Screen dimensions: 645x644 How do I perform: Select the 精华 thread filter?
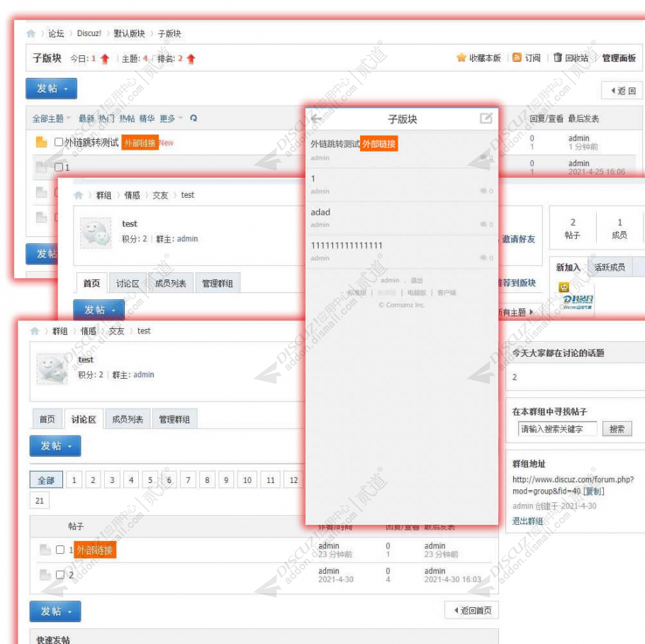(x=147, y=118)
